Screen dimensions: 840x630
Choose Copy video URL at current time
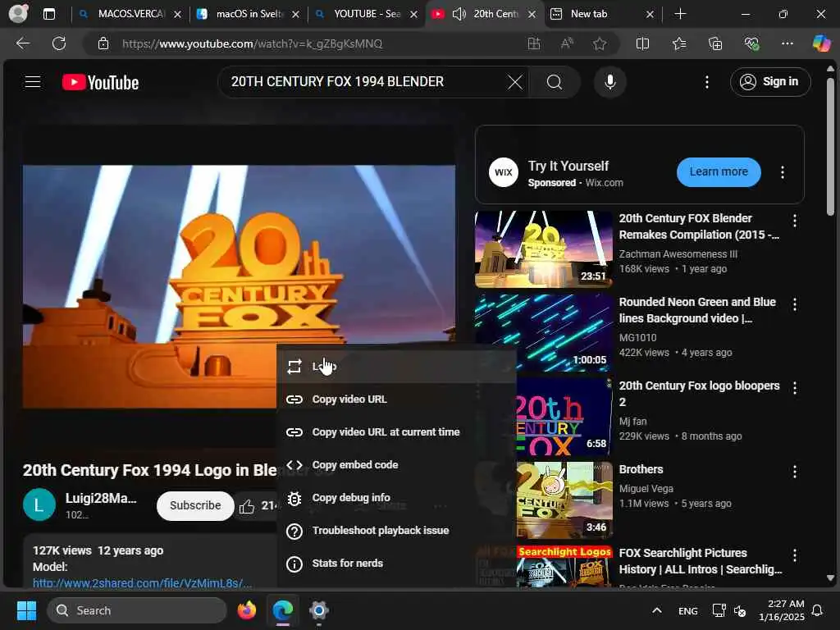click(396, 431)
